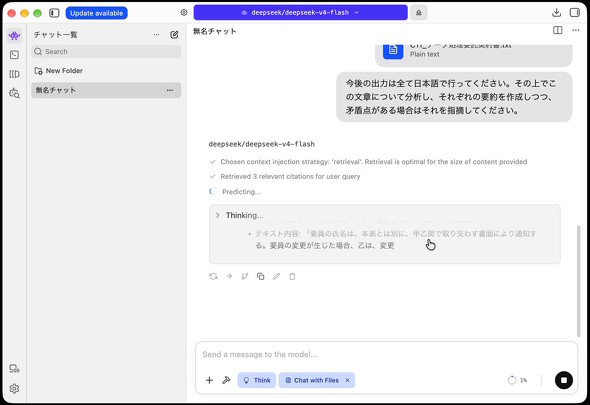Toggle the left sidebar panel

click(54, 13)
